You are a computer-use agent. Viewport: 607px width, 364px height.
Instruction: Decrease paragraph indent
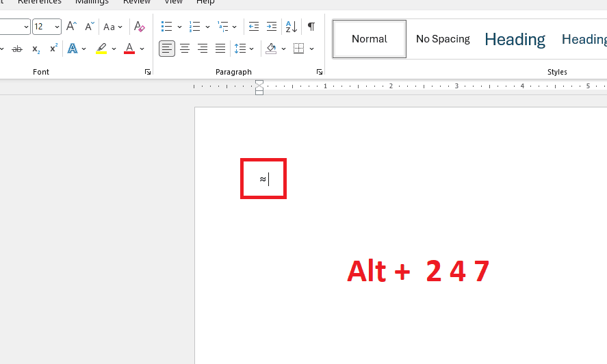[254, 26]
